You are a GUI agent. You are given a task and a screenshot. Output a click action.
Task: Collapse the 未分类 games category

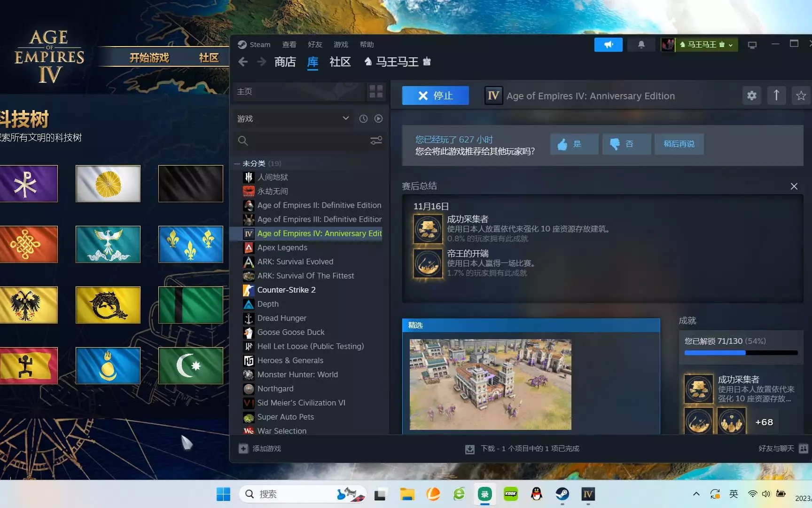(237, 164)
